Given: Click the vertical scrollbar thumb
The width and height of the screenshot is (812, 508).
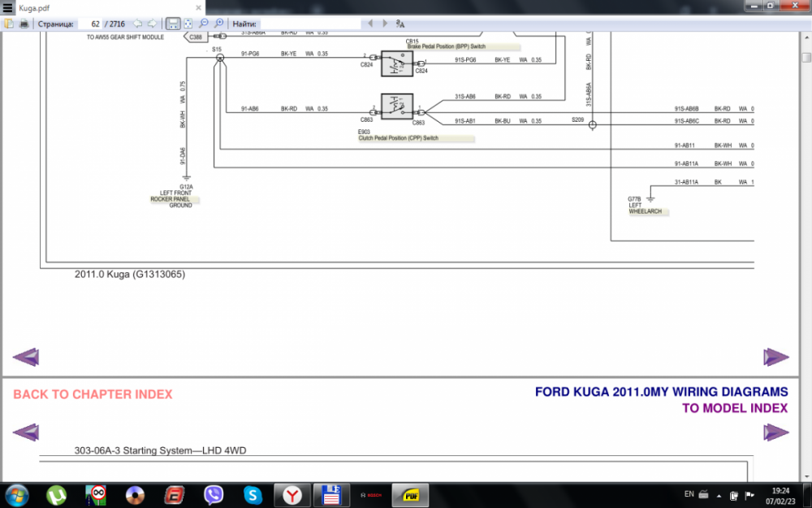Looking at the screenshot, I should tap(806, 58).
